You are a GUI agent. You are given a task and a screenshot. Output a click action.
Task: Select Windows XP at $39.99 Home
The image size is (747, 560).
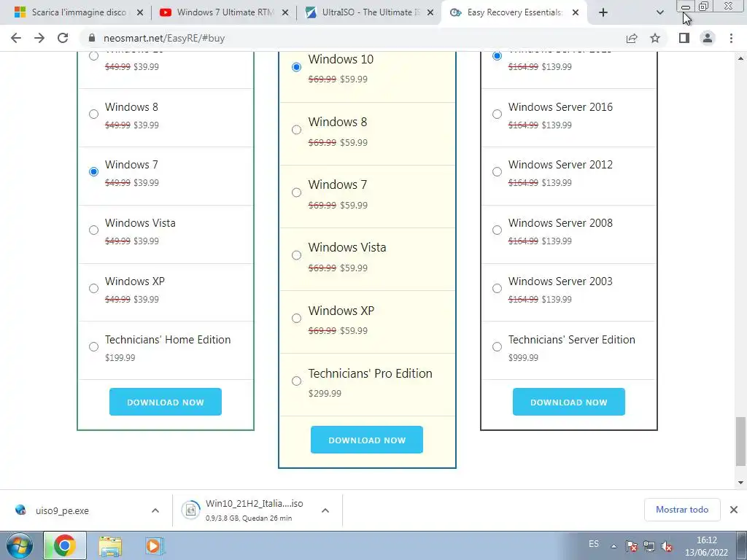pyautogui.click(x=94, y=289)
